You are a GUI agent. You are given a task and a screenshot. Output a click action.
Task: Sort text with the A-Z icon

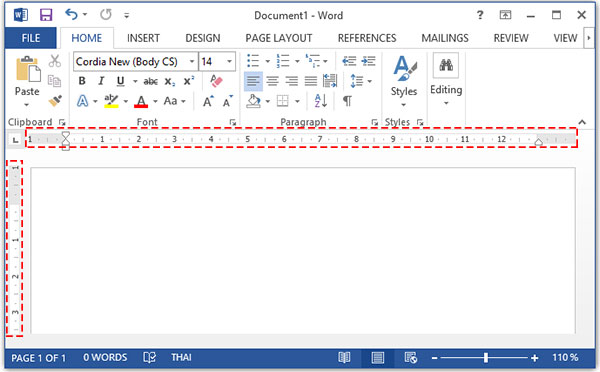point(321,101)
